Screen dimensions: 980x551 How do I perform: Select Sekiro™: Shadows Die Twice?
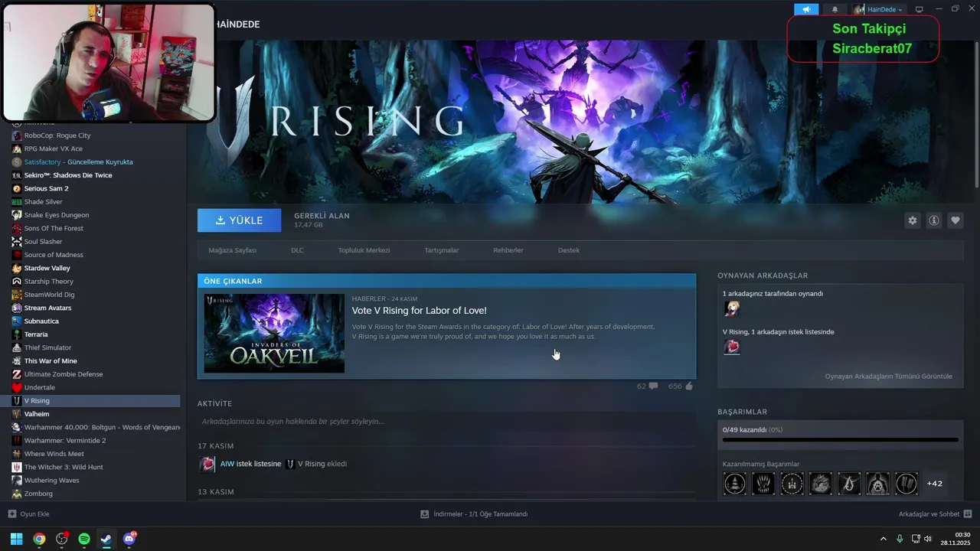point(68,175)
